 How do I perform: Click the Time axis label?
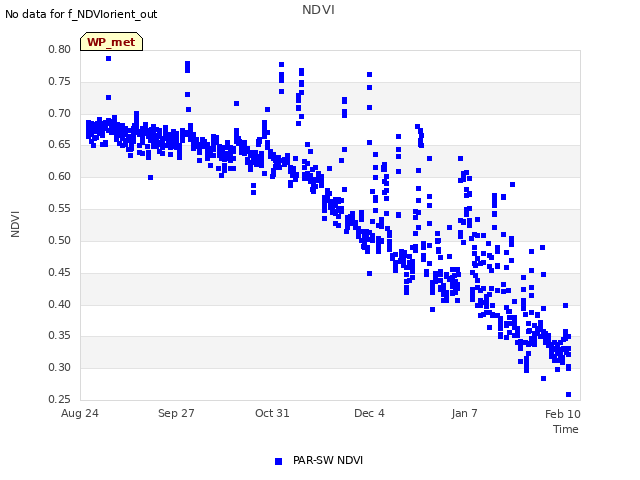[x=566, y=429]
